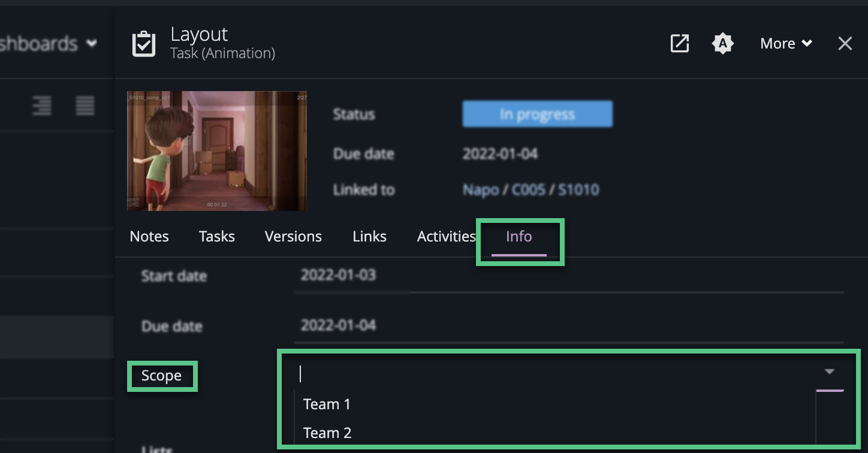Screen dimensions: 868x453
Task: Click the auto-assignment badge icon
Action: coord(723,43)
